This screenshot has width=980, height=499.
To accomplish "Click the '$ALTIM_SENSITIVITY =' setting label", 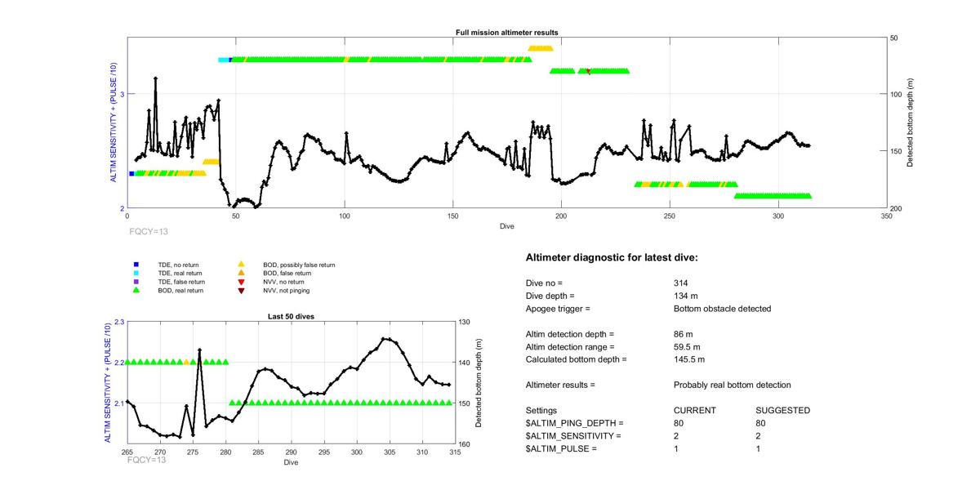I will (x=573, y=436).
